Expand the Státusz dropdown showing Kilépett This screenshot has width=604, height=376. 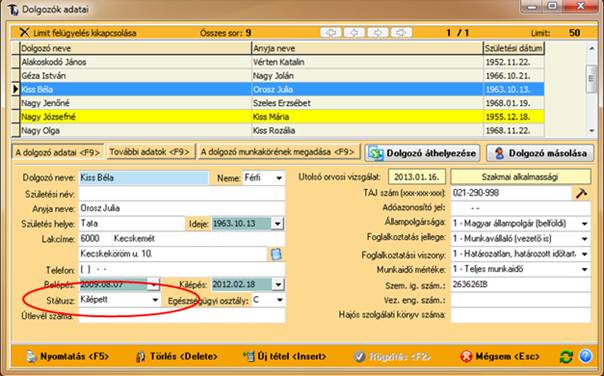pyautogui.click(x=155, y=300)
